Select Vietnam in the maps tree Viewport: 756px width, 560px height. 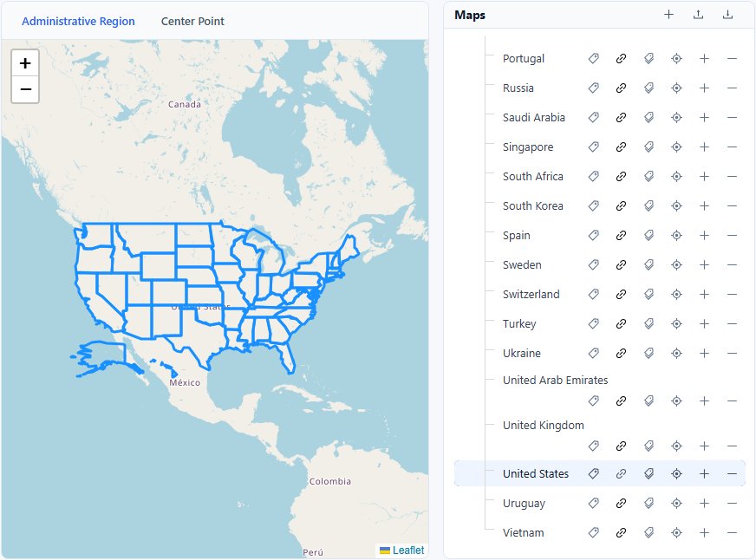click(523, 532)
